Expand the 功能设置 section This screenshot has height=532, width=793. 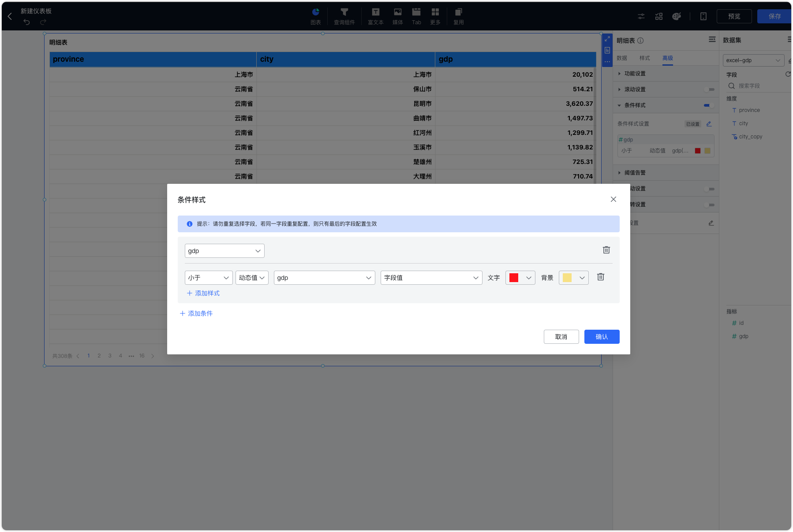click(x=666, y=74)
